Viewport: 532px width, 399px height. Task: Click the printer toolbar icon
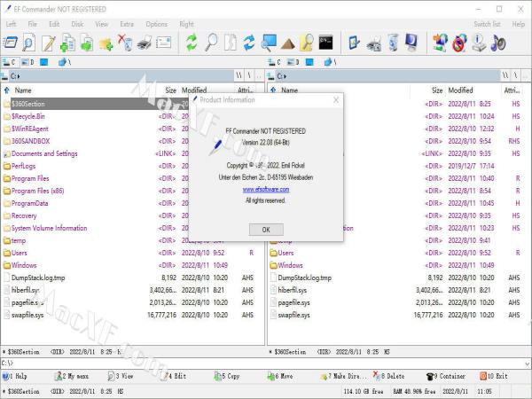pyautogui.click(x=145, y=43)
